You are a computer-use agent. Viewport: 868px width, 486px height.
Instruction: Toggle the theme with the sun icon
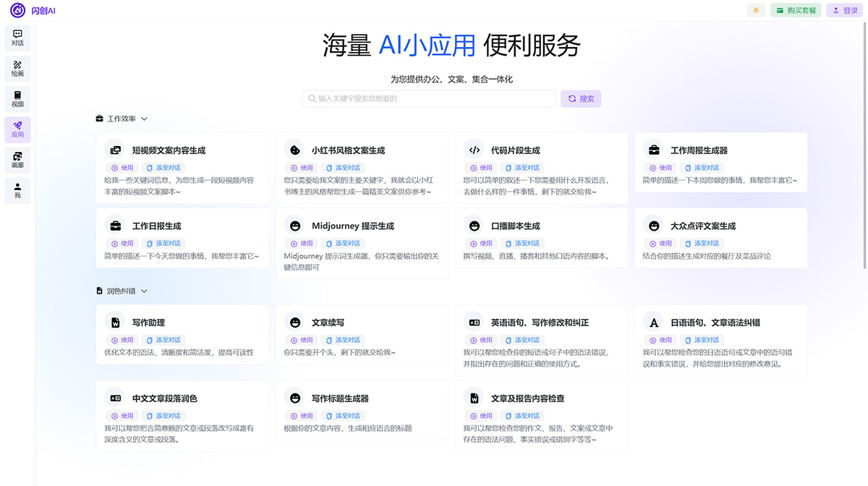tap(755, 9)
